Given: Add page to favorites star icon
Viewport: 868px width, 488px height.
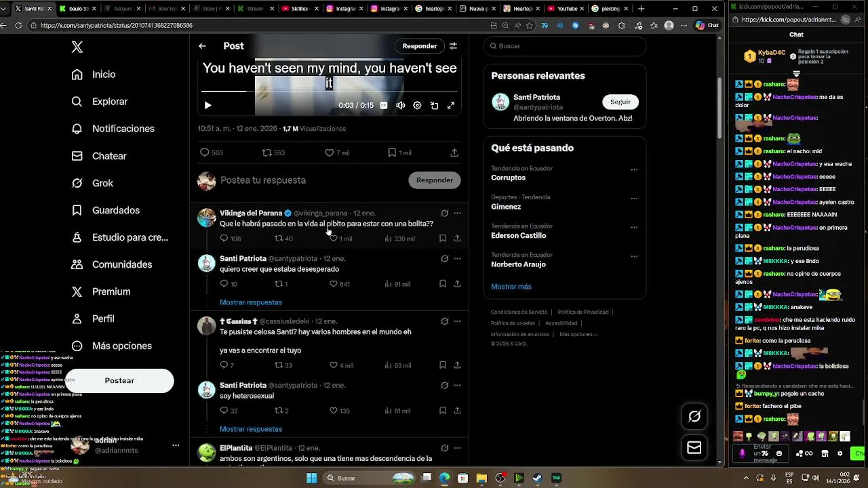Looking at the screenshot, I should pyautogui.click(x=529, y=26).
